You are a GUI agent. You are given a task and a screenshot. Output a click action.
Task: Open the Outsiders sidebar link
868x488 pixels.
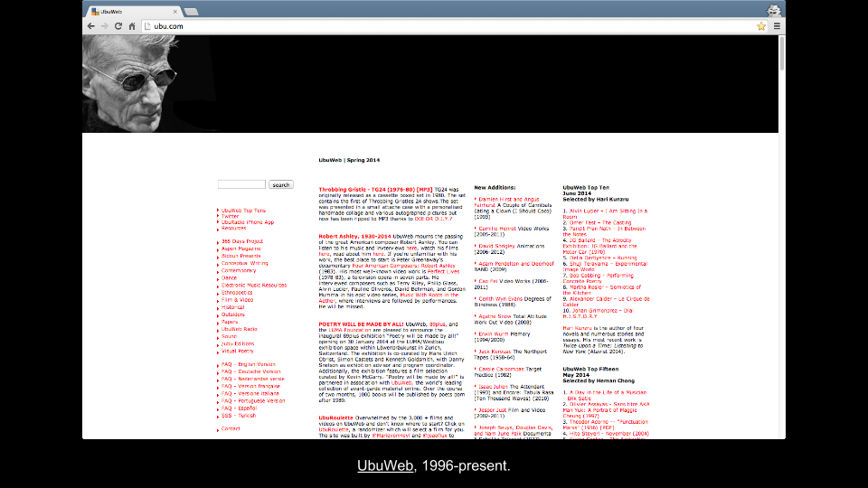232,314
